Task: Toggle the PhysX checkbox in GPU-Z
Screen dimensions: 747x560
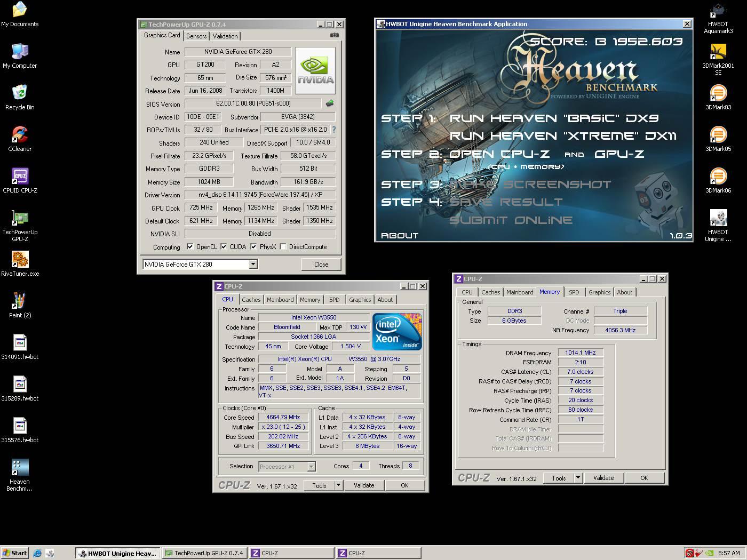Action: coord(253,247)
